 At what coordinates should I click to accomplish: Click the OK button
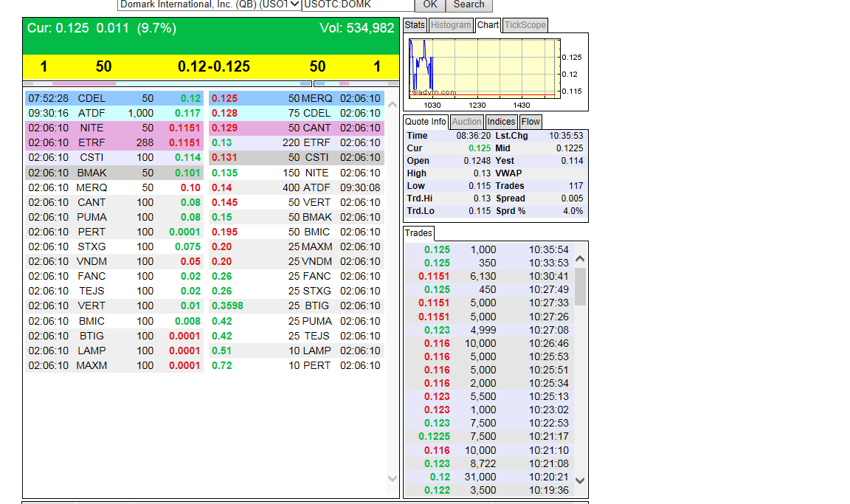tap(430, 5)
